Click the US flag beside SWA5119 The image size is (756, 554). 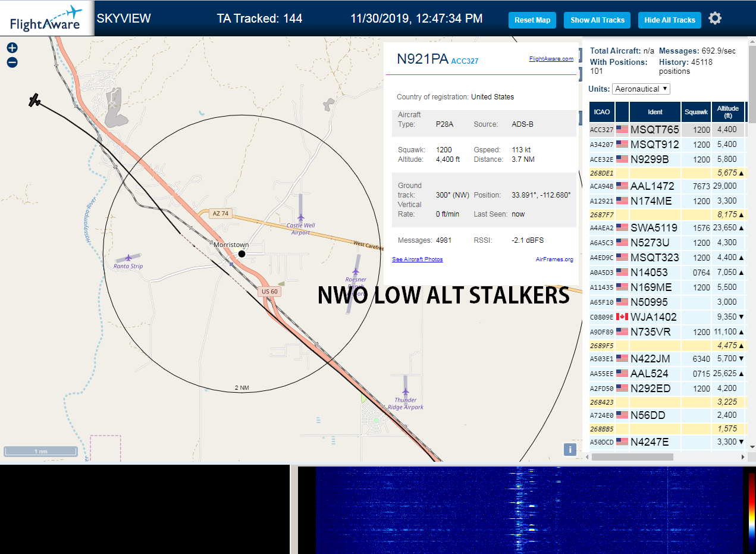622,227
